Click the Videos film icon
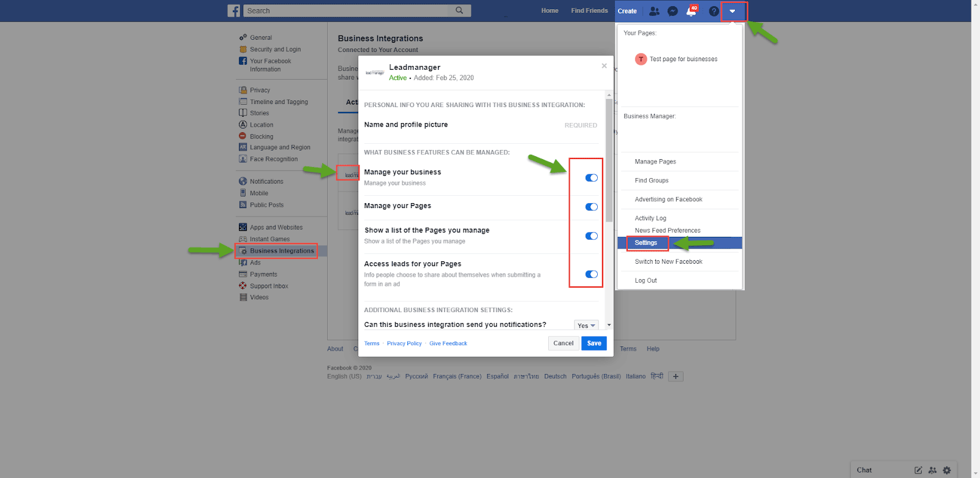This screenshot has width=980, height=478. (243, 297)
